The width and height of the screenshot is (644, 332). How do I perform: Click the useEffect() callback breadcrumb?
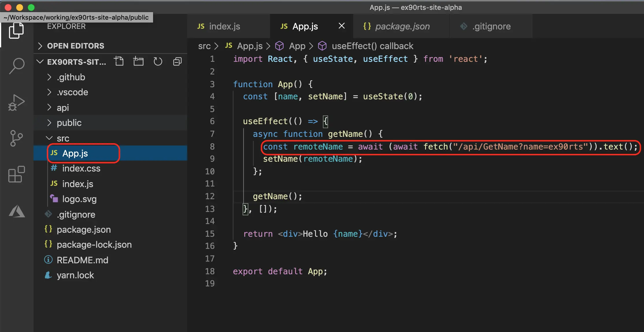(x=372, y=46)
